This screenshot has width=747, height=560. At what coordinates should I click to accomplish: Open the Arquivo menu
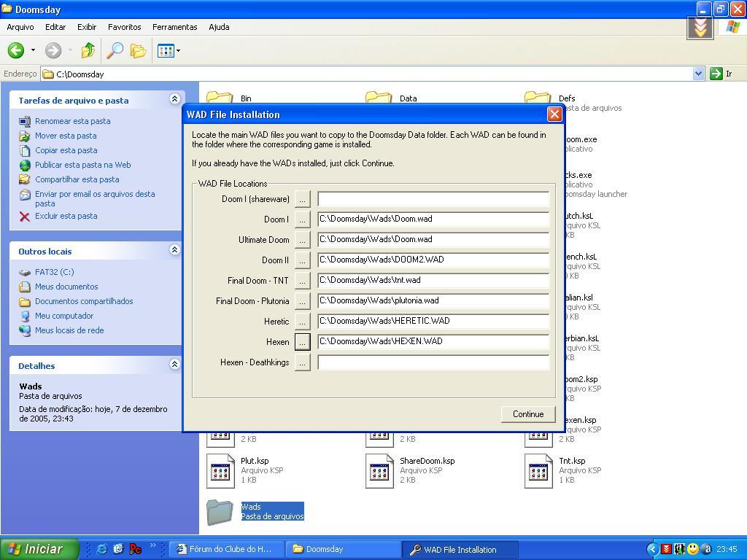pos(20,27)
